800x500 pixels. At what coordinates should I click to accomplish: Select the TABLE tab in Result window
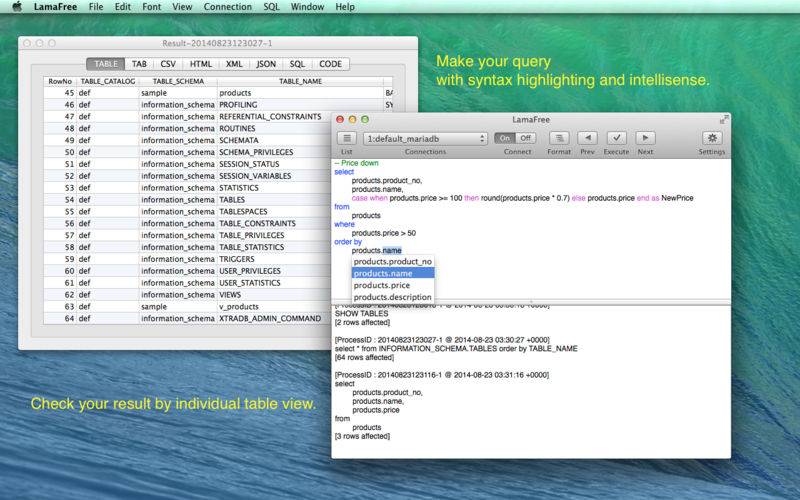(106, 64)
